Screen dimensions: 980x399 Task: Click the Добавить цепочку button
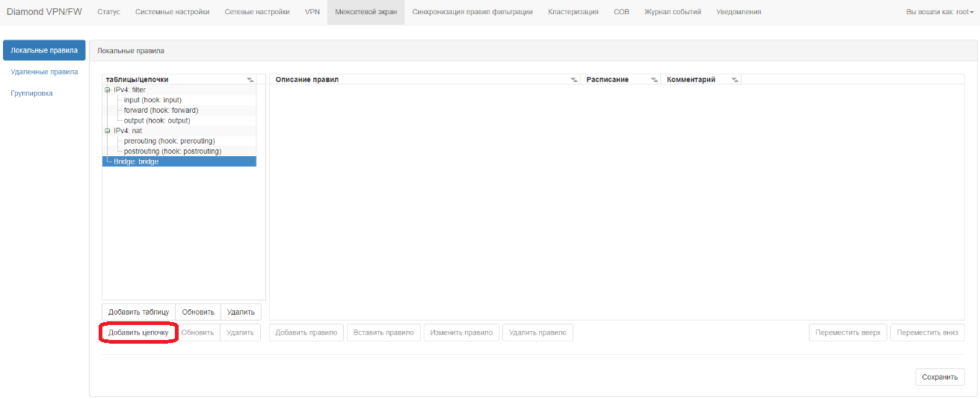(x=138, y=332)
